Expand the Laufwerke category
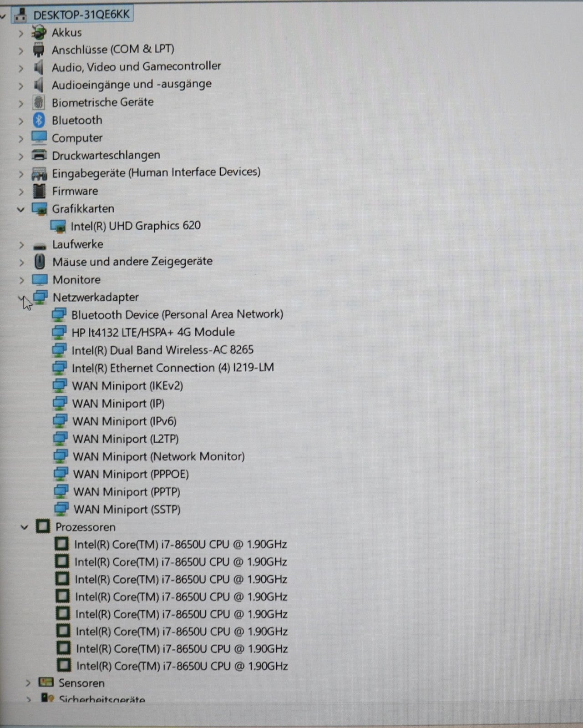583x728 pixels. tap(21, 245)
